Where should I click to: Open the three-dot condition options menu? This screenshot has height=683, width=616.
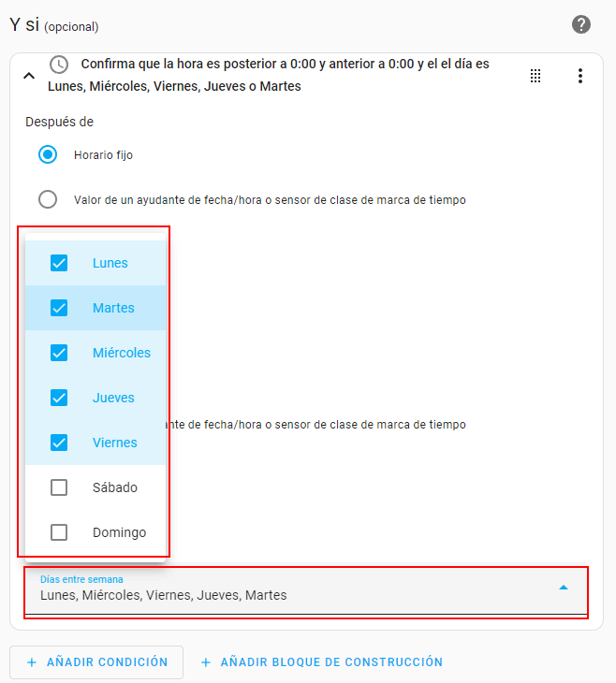(x=580, y=76)
